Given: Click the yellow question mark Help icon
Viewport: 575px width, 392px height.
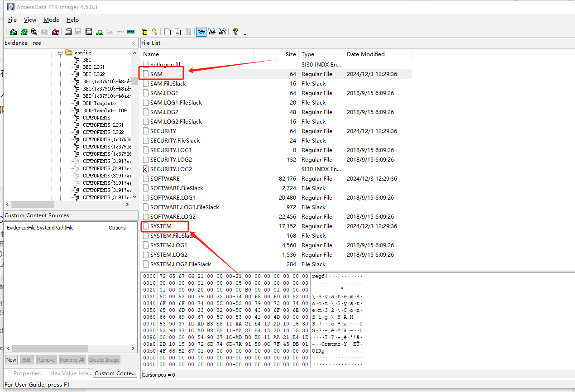Looking at the screenshot, I should point(235,32).
